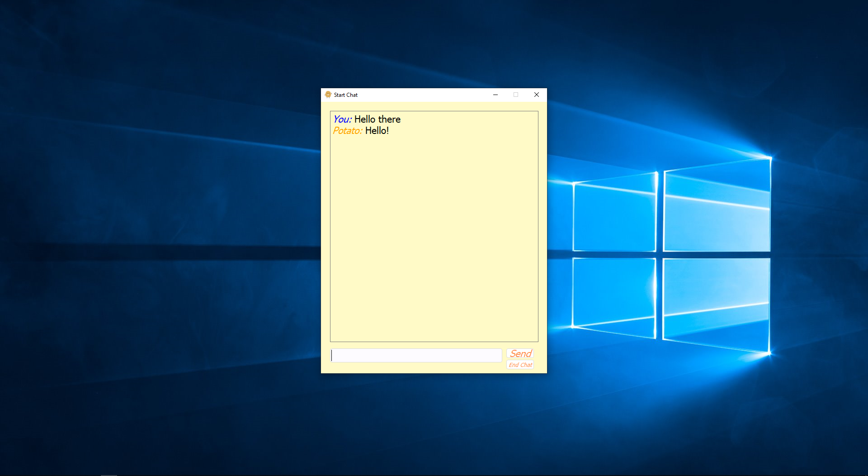Focus the message input field

[416, 355]
